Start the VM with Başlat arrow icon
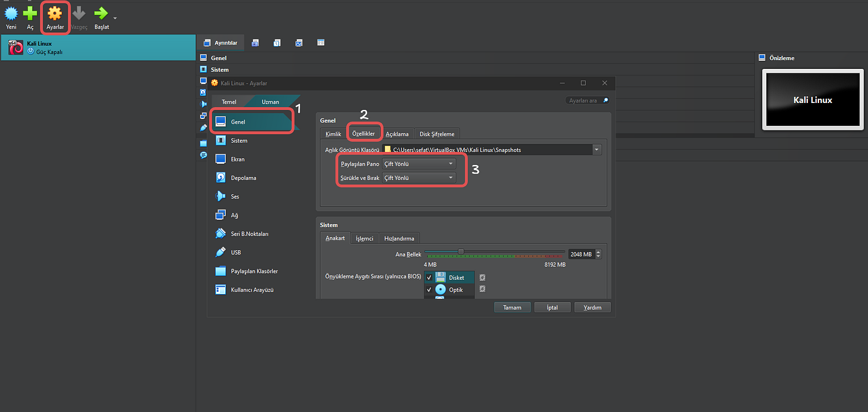Viewport: 868px width, 412px height. [x=101, y=13]
